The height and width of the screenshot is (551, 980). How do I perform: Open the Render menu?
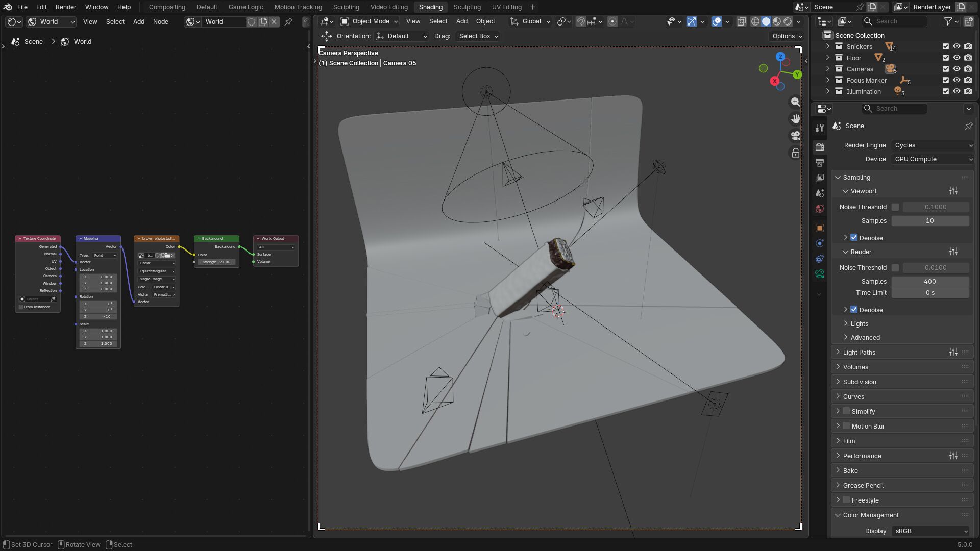click(66, 7)
